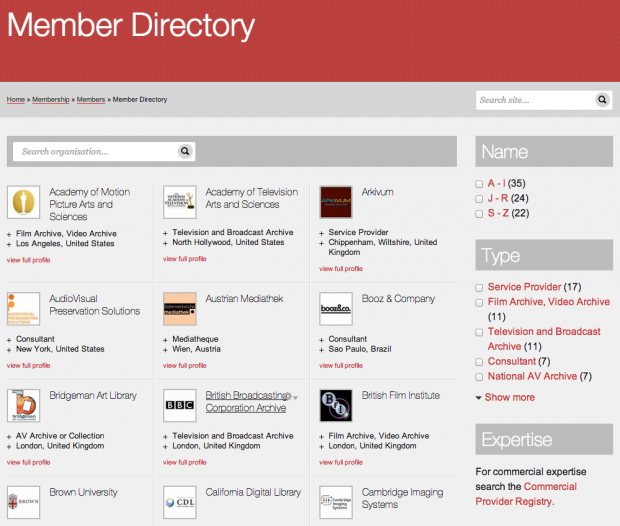
Task: View full profile of British Film Institute
Action: point(341,462)
